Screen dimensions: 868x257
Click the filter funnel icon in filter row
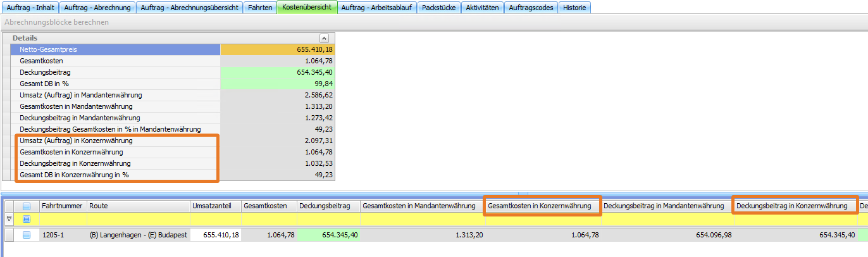tap(9, 219)
